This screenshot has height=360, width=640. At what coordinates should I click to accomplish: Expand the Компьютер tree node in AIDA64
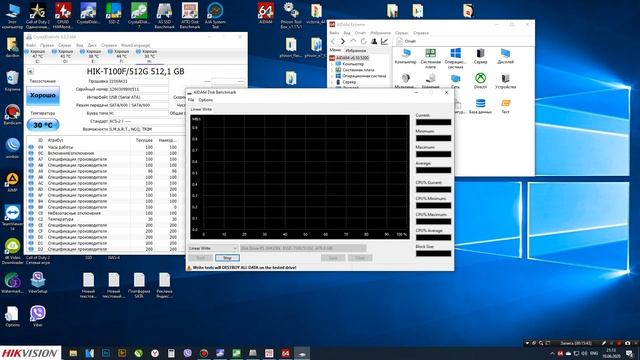(332, 64)
